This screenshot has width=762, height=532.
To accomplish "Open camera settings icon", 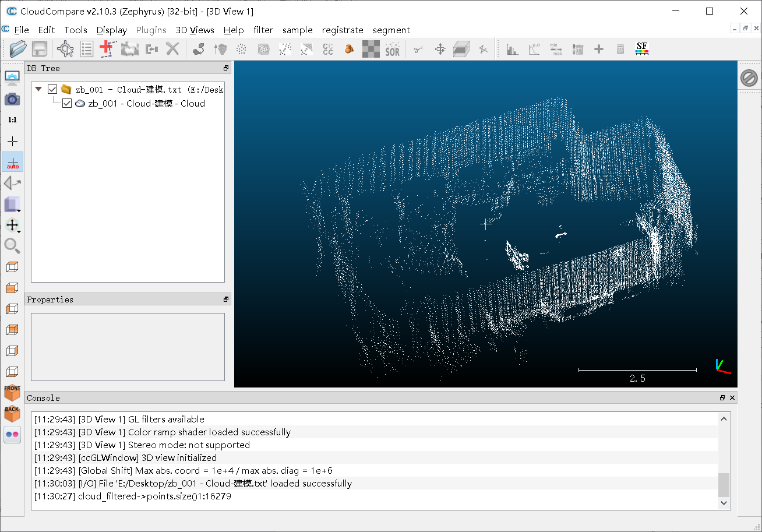I will 12,99.
